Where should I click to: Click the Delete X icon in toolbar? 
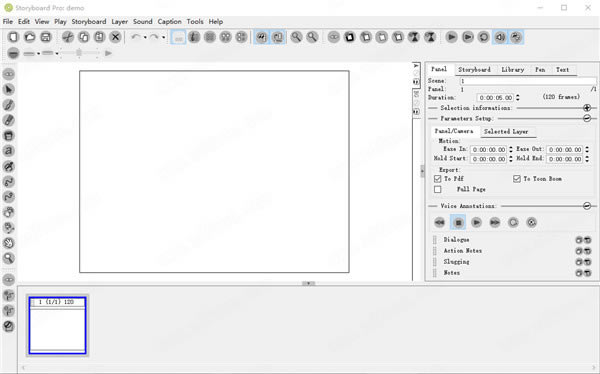click(x=115, y=37)
